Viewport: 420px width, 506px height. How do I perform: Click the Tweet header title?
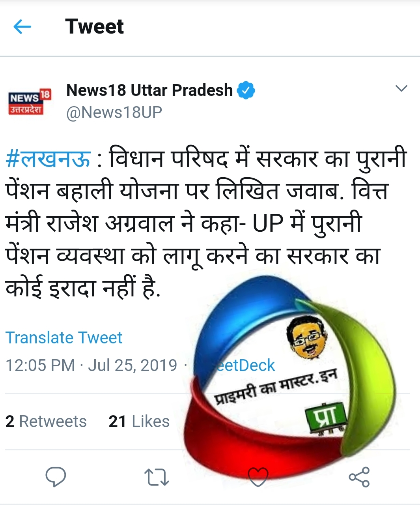tap(94, 27)
